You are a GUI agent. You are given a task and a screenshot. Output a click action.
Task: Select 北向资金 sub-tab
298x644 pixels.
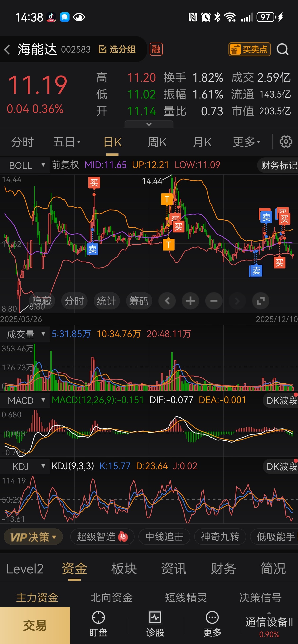coord(112,598)
